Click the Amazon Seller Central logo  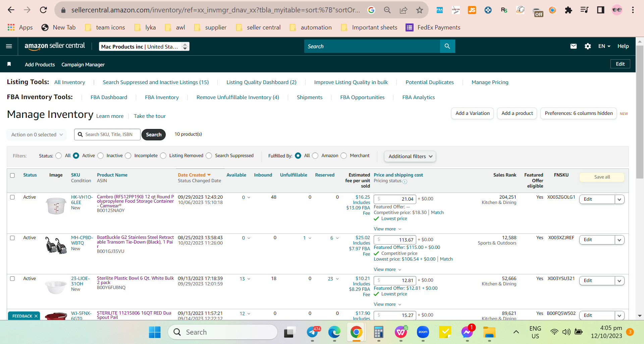tap(55, 46)
